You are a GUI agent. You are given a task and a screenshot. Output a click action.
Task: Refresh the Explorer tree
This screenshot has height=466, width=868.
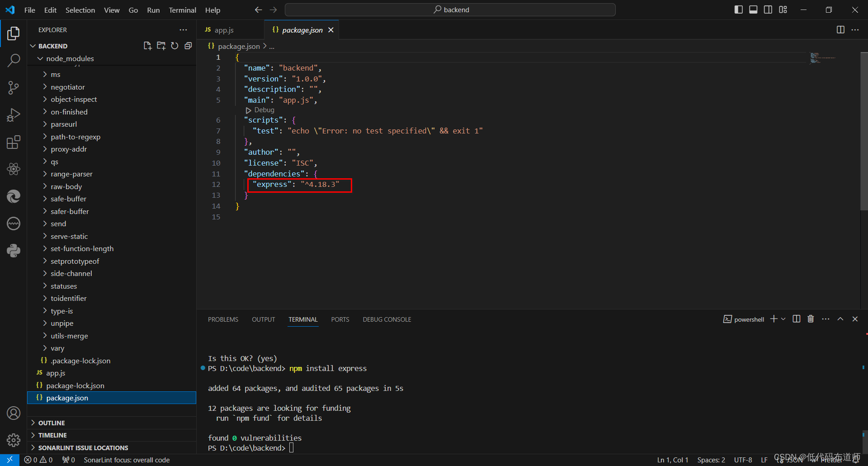pyautogui.click(x=175, y=46)
